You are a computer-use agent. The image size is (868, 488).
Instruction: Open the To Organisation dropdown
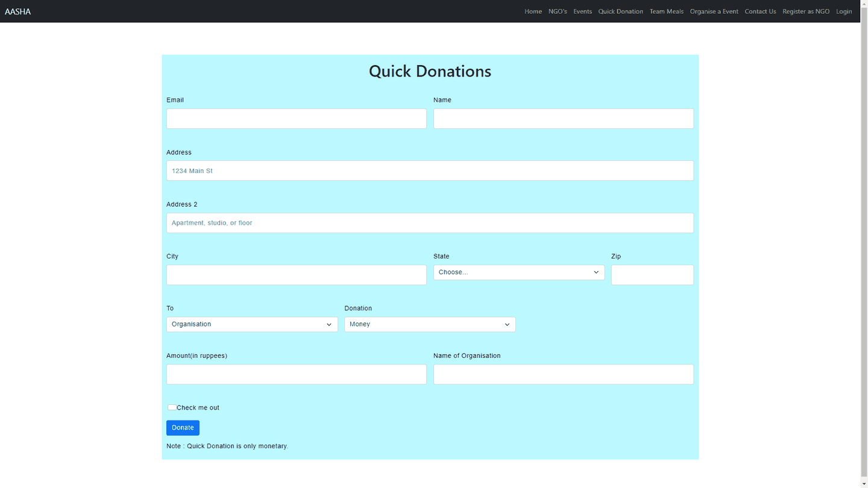click(x=252, y=324)
